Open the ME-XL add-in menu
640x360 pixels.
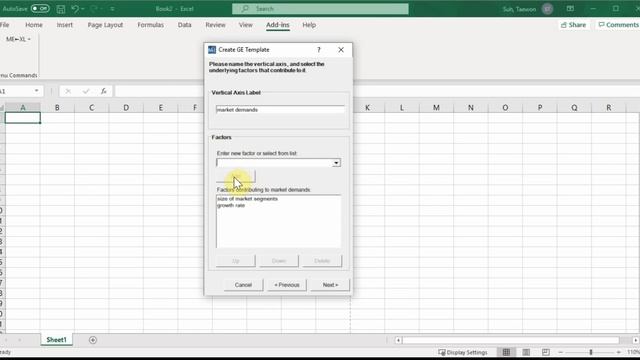(18, 39)
